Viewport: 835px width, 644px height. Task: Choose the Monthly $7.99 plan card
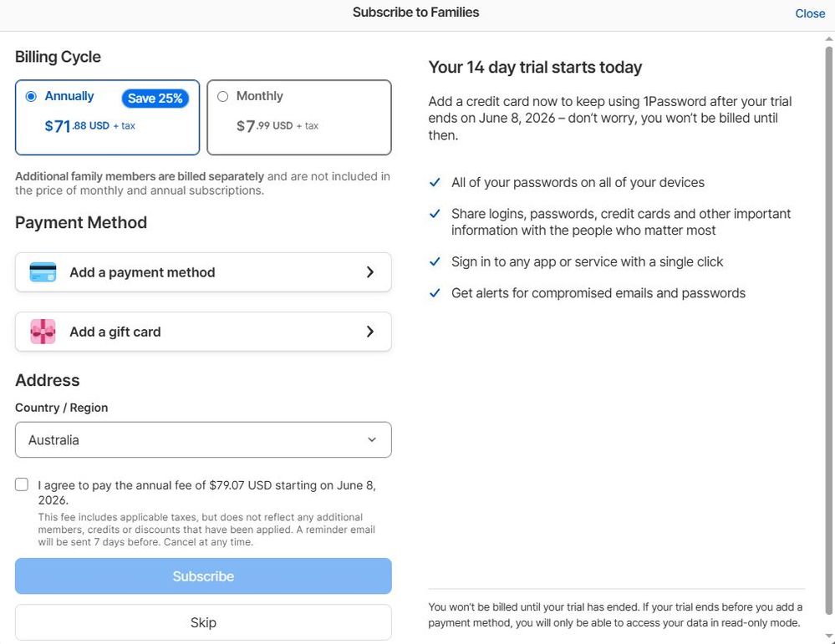[299, 118]
